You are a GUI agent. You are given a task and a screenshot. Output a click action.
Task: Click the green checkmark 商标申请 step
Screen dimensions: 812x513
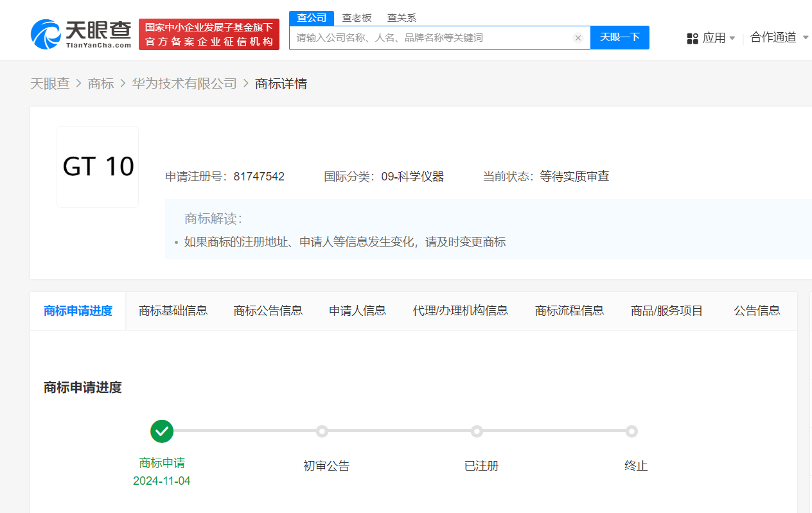click(162, 431)
